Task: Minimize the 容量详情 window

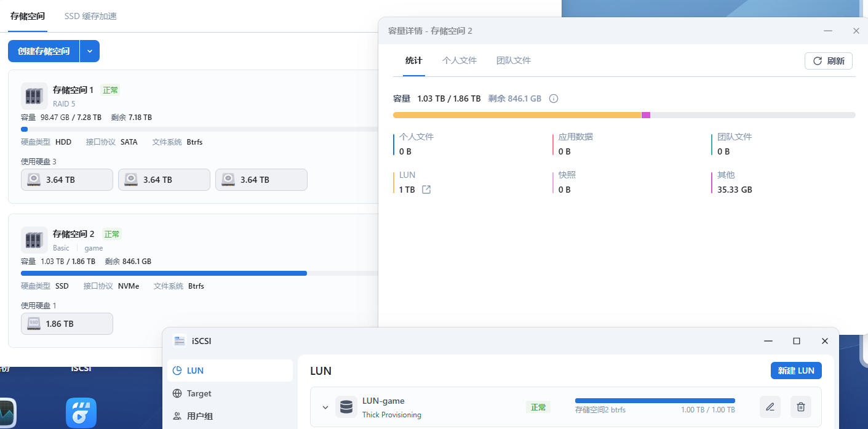Action: point(828,31)
